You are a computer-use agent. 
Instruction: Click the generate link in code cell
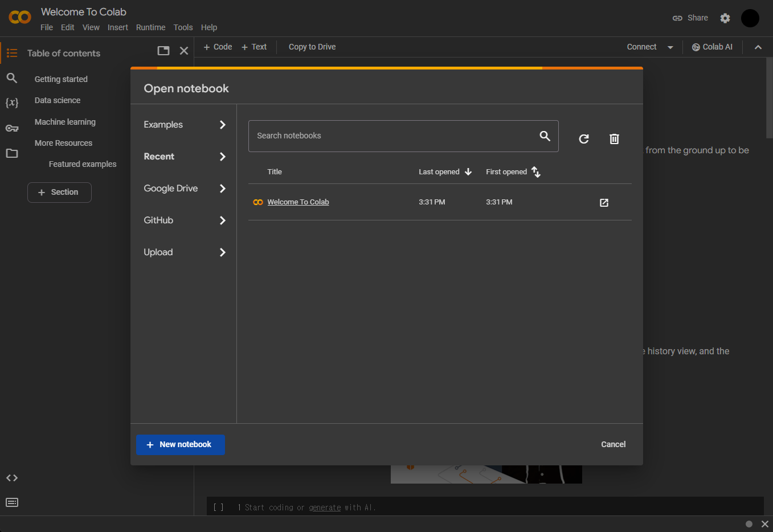click(325, 508)
